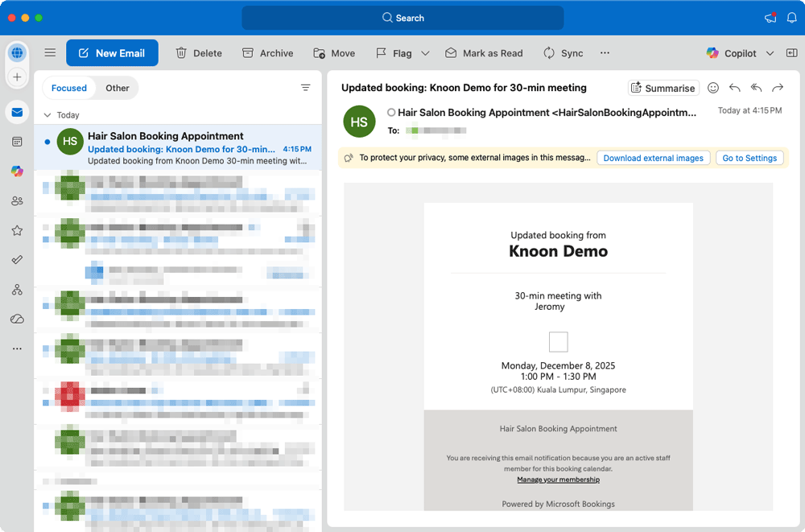
Task: Open the Copilot dropdown chevron
Action: tap(770, 53)
